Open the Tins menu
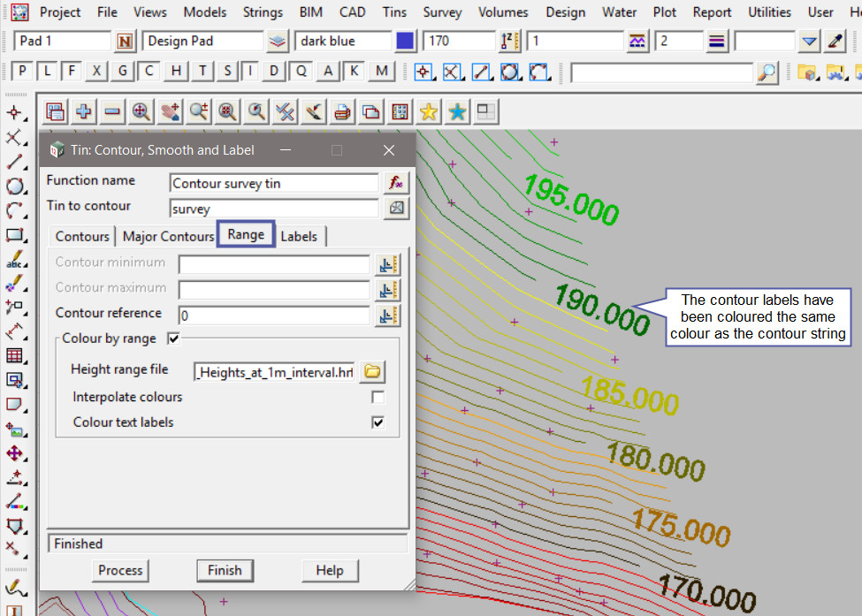The height and width of the screenshot is (616, 862). pyautogui.click(x=395, y=12)
